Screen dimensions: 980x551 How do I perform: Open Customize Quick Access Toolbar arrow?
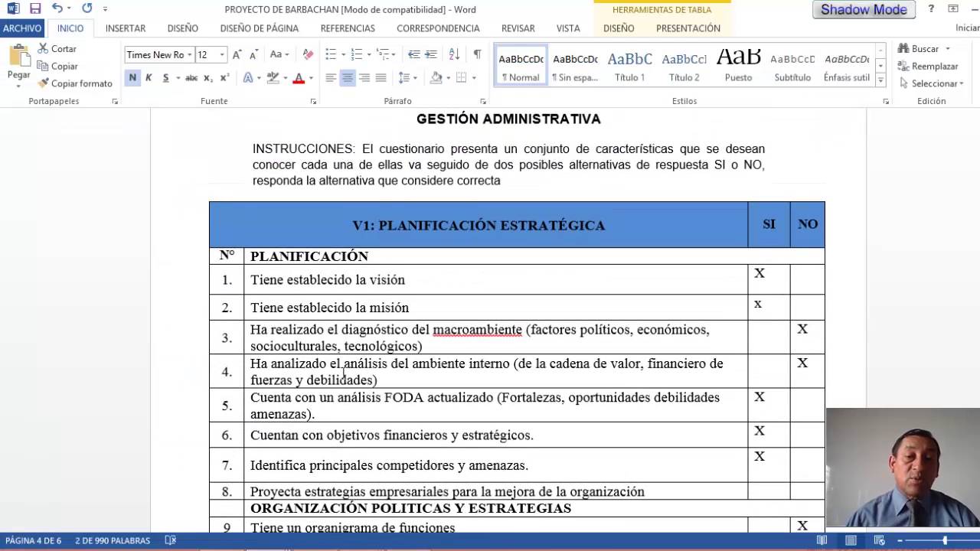point(105,9)
